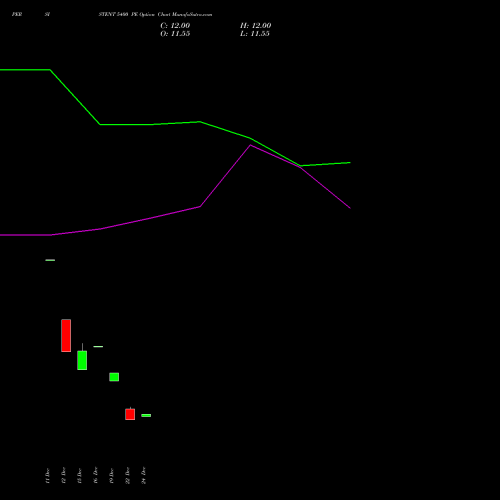Click the PE Option Chart title text

coord(155,15)
